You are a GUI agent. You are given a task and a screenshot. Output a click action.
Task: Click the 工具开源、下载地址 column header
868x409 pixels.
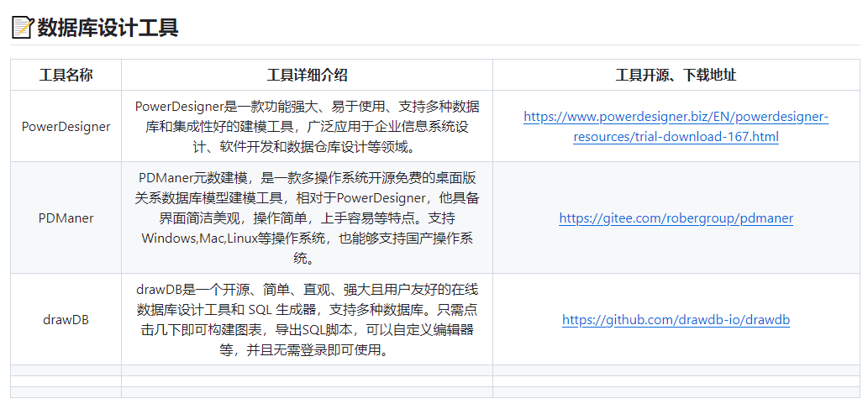pos(676,76)
